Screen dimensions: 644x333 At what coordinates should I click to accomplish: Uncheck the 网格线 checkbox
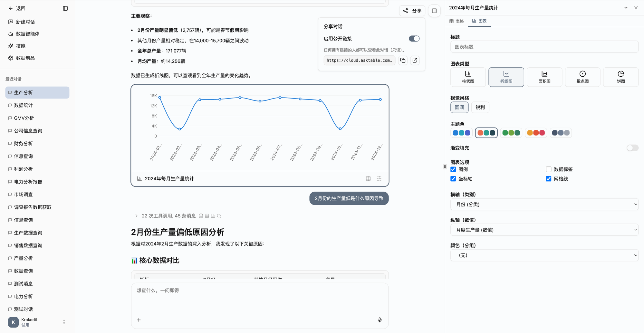coord(548,179)
